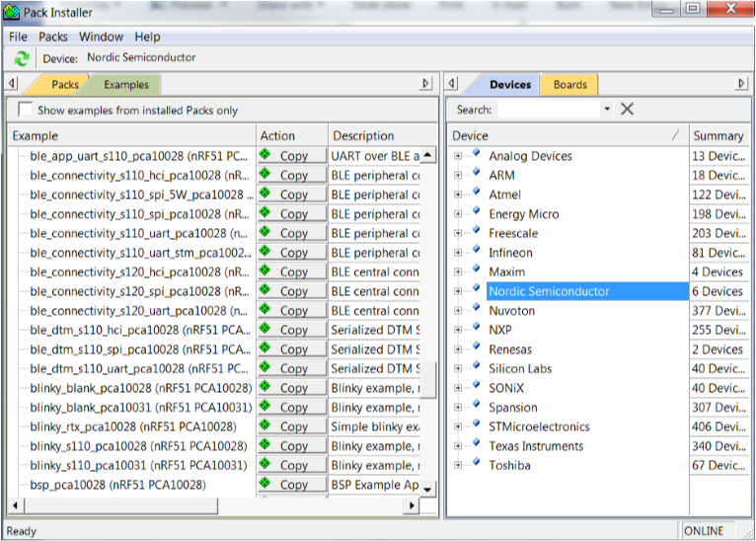
Task: Click the blue device icon beside Analog Devices
Action: coord(477,153)
